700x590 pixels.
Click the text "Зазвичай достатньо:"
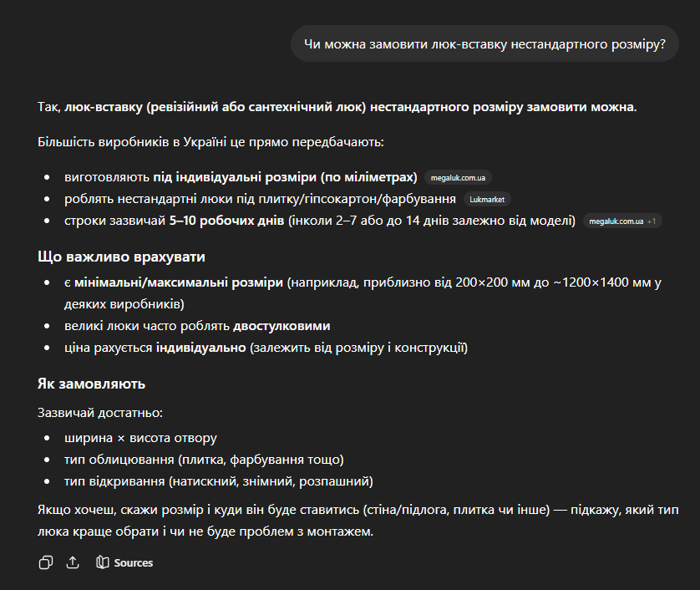(100, 413)
